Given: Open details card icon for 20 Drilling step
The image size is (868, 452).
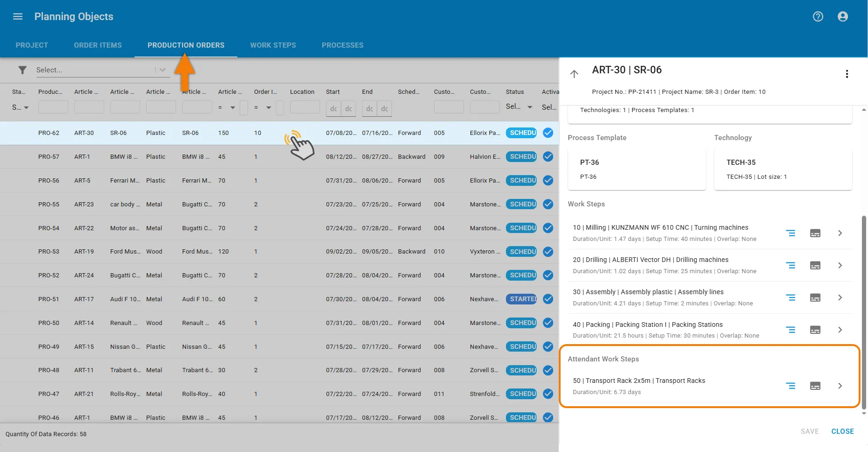Looking at the screenshot, I should click(x=815, y=265).
